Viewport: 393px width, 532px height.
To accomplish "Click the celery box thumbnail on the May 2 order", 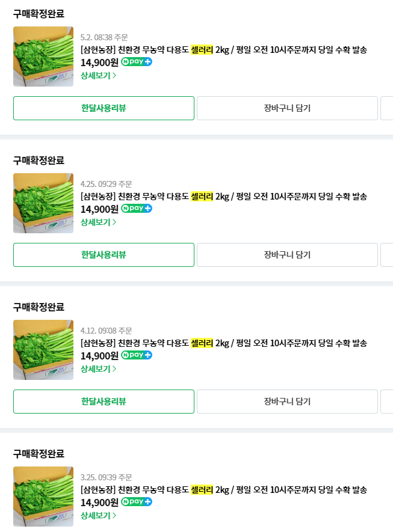I will click(43, 57).
